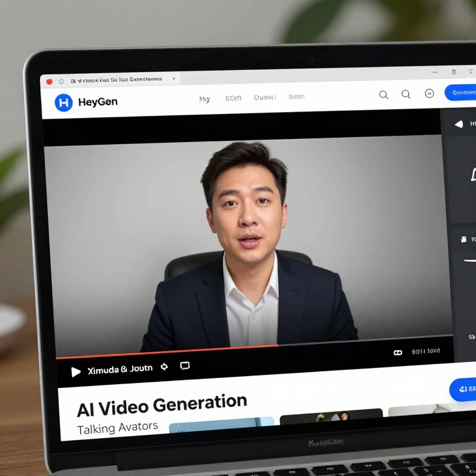Open the first navigation item before EGen
Image resolution: width=476 pixels, height=476 pixels.
[x=205, y=99]
